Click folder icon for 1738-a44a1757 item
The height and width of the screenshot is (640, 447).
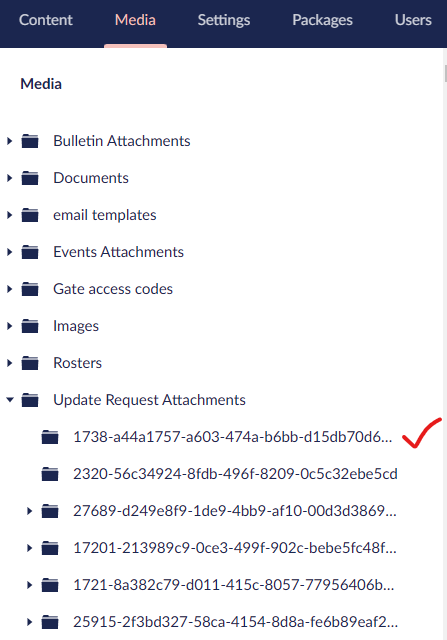click(x=50, y=437)
